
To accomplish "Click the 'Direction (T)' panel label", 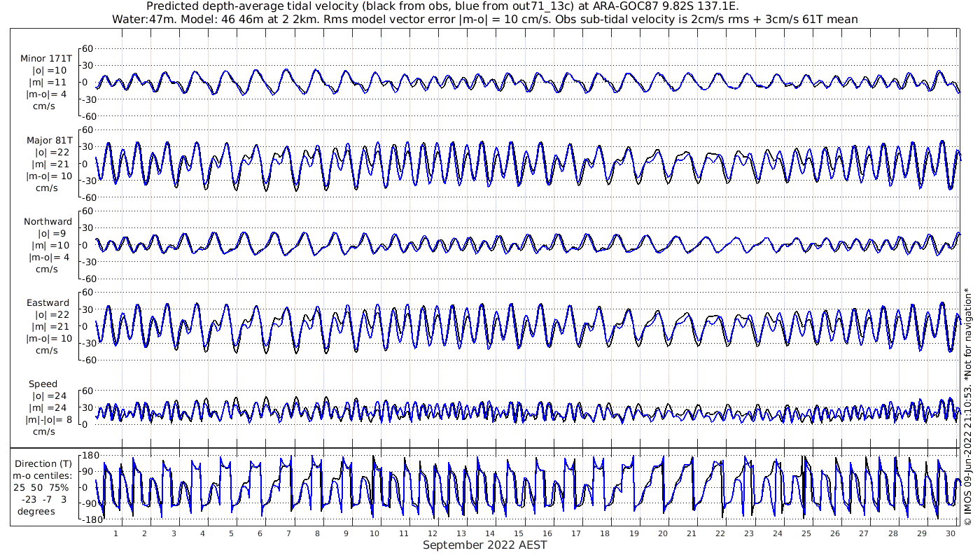I will pyautogui.click(x=43, y=464).
